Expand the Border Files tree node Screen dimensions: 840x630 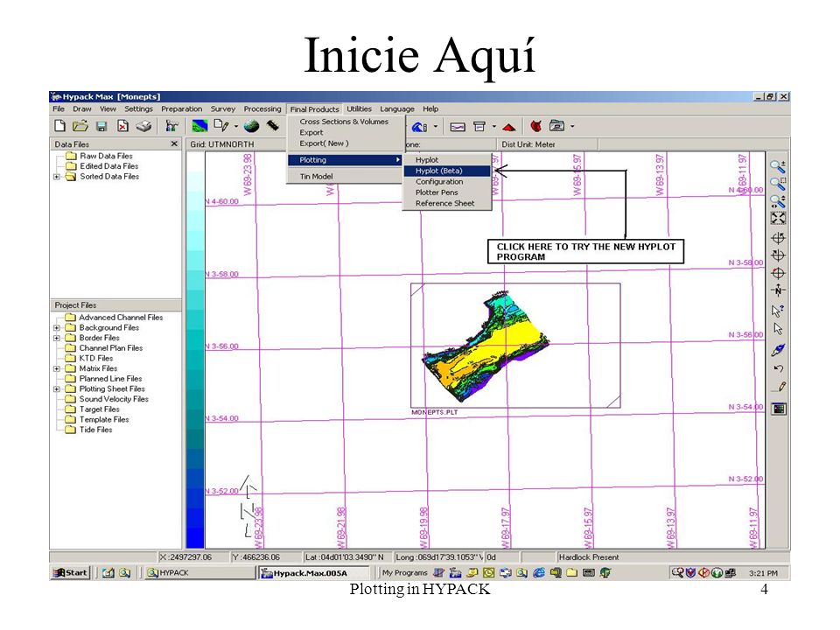tap(57, 338)
